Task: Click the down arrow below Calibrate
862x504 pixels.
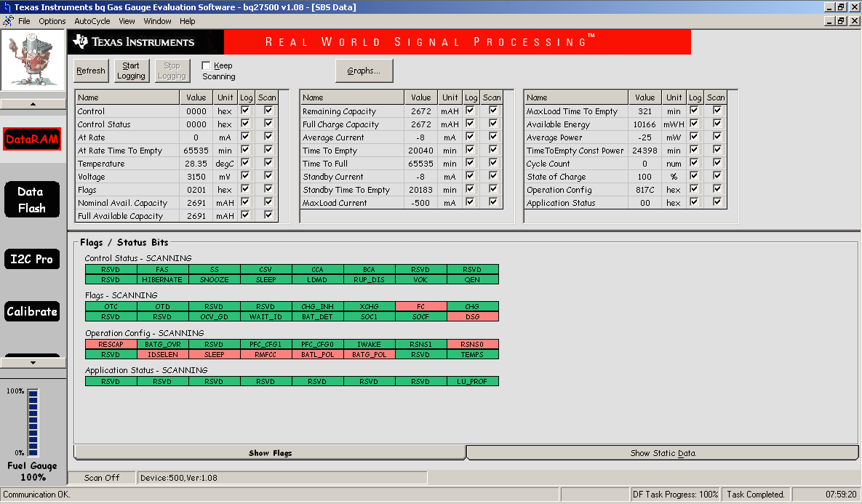Action: pos(33,363)
